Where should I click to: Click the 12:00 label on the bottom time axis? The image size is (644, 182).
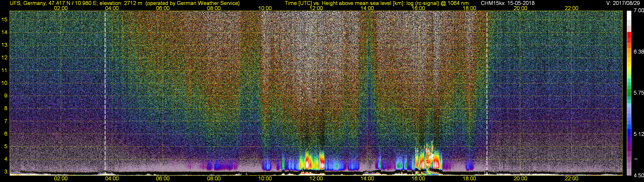point(316,179)
